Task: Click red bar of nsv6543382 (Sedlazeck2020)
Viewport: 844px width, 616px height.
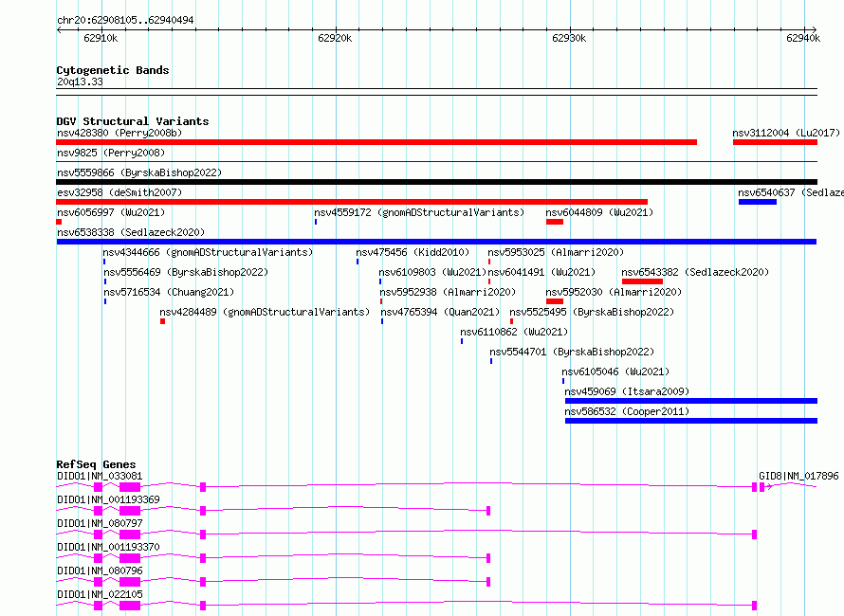Action: 642,281
